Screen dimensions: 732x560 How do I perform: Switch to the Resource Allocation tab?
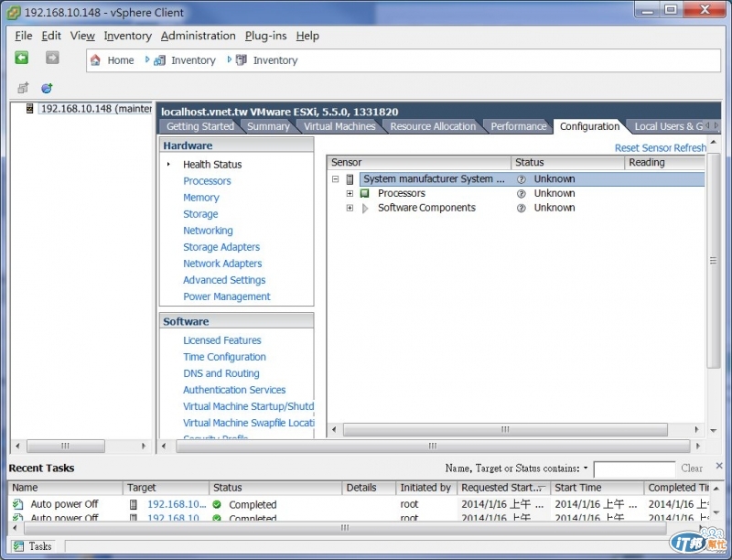click(x=433, y=126)
